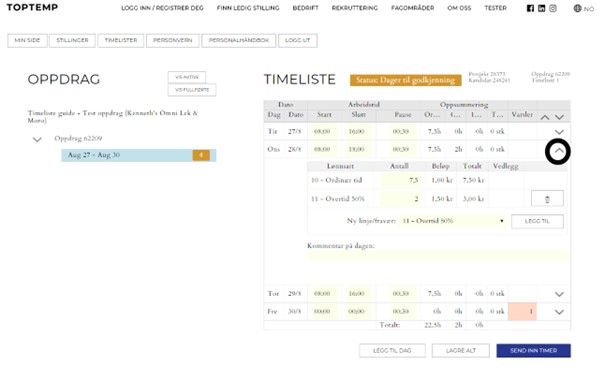This screenshot has height=381, width=605.
Task: Click the Status Dager til godkjenning badge
Action: (x=406, y=80)
